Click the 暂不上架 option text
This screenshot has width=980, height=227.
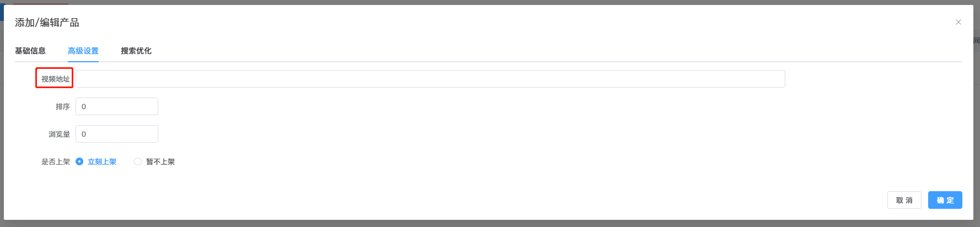pos(160,161)
